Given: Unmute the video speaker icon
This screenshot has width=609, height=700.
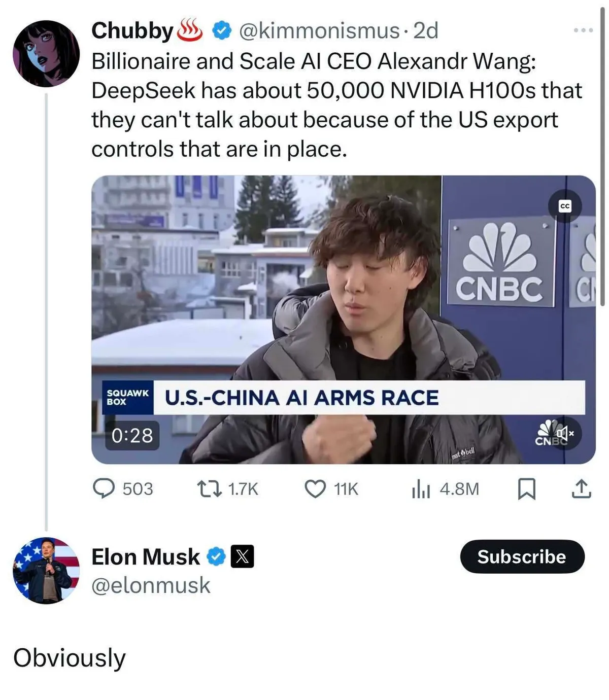Looking at the screenshot, I should (x=564, y=434).
